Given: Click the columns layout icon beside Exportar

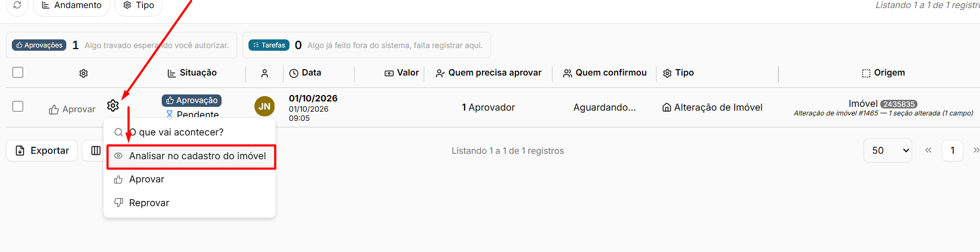Looking at the screenshot, I should click(95, 151).
